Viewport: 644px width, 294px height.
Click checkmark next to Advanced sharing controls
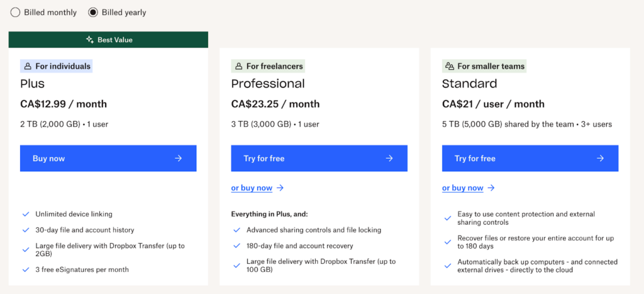pyautogui.click(x=237, y=230)
